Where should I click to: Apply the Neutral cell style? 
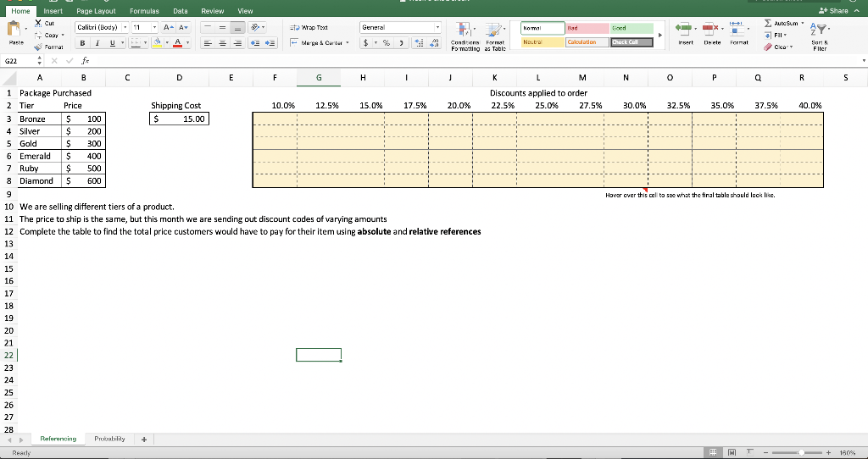542,42
